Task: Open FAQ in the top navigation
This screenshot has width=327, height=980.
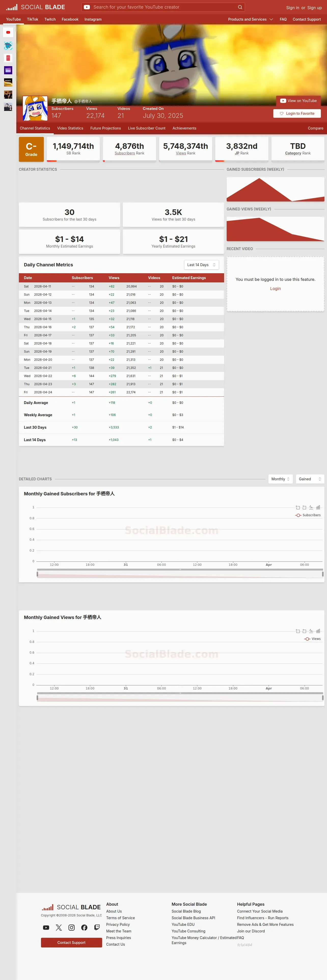Action: [x=283, y=19]
